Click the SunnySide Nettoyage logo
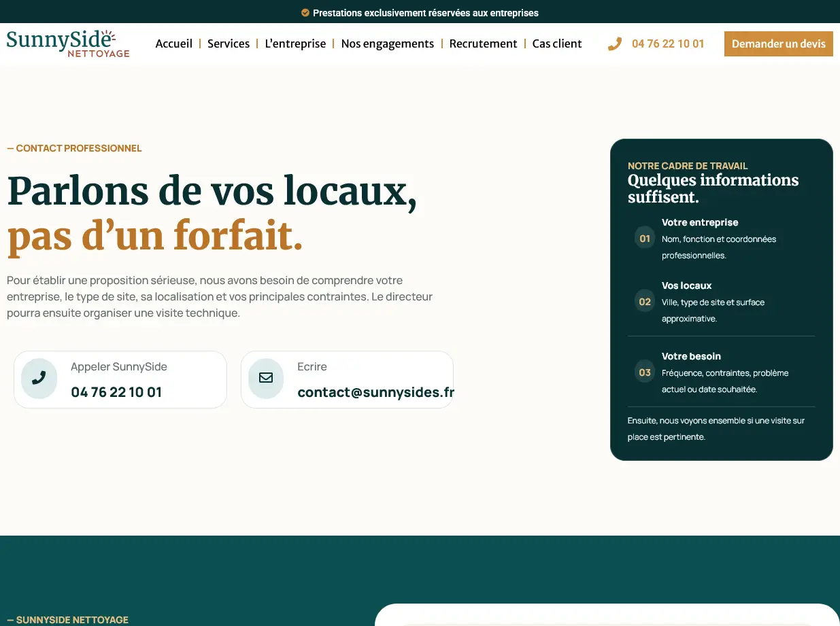840x626 pixels. click(x=68, y=44)
